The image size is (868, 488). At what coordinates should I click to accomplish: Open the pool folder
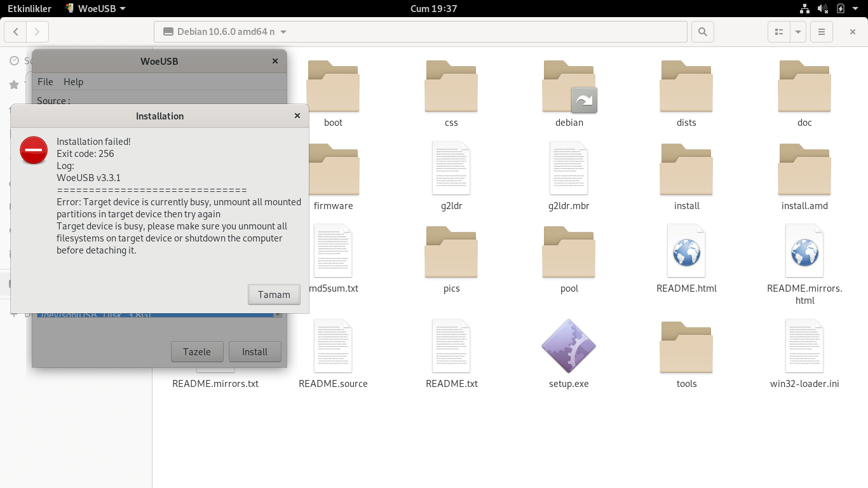pyautogui.click(x=569, y=252)
